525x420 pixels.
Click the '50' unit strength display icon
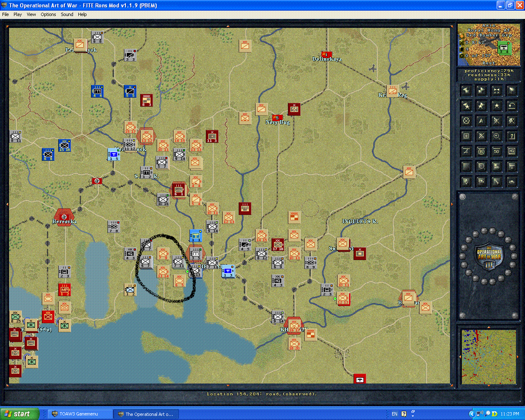497,151
